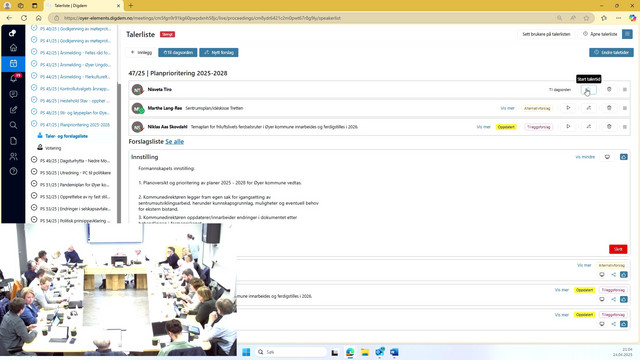Click Åpne talerliste button
640x360 pixels.
pos(600,34)
